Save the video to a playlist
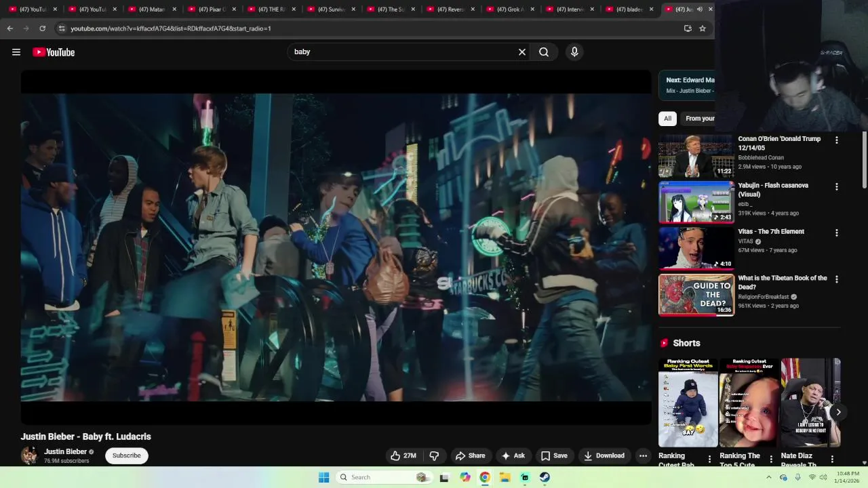The image size is (868, 488). [x=554, y=455]
